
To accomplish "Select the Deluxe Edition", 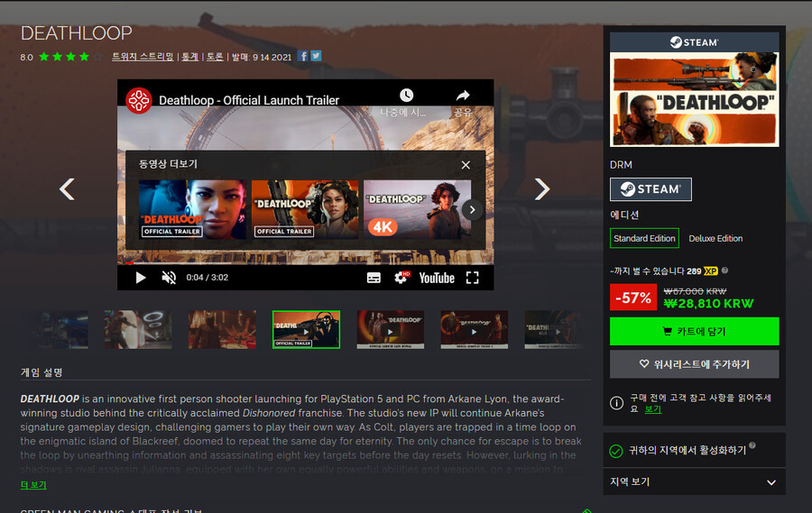I will 715,238.
